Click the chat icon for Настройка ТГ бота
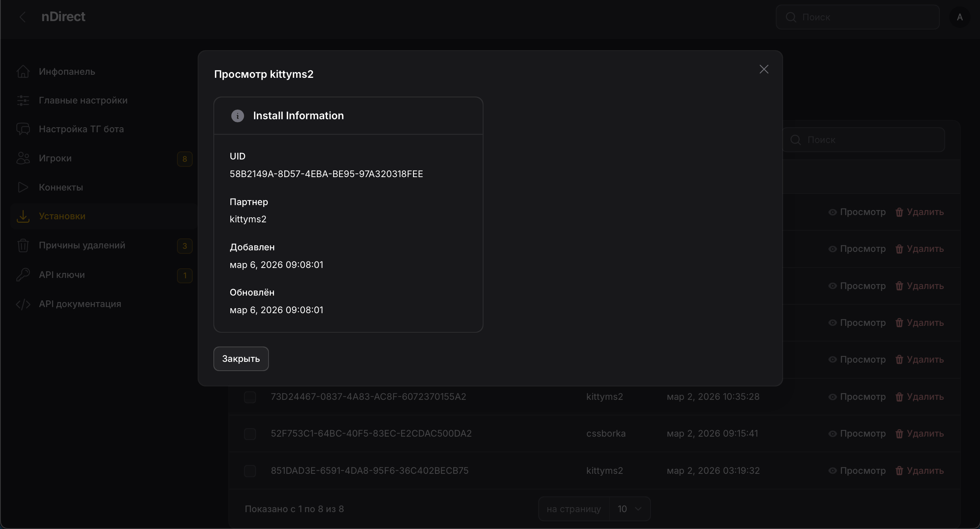This screenshot has width=980, height=529. click(23, 129)
